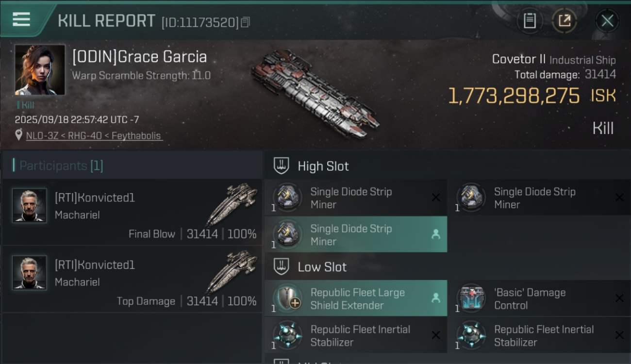
Task: Click the Low Slot section icon
Action: [282, 266]
